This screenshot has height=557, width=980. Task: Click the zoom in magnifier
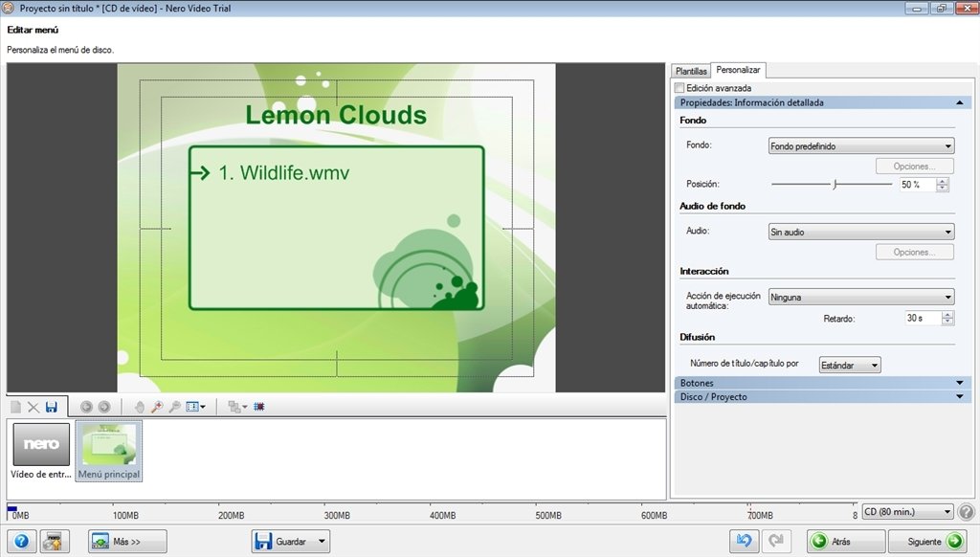[x=157, y=407]
